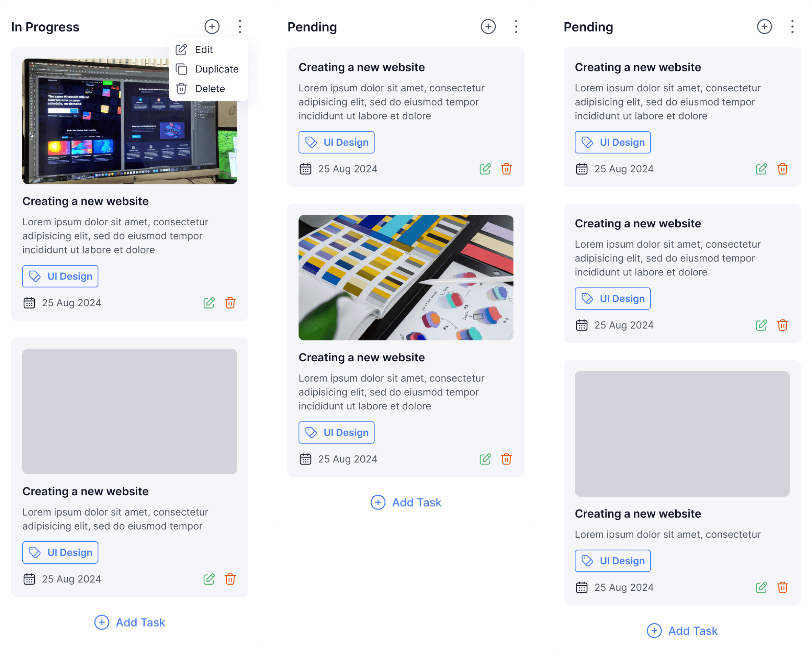Delete the top card in the rightmost Pending column
Viewport: 812px width, 656px height.
pos(783,169)
